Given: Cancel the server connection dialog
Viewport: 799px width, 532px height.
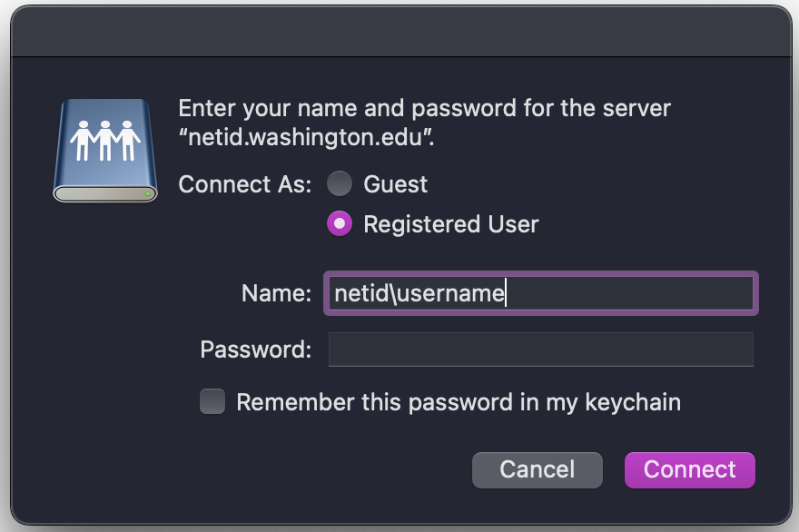Looking at the screenshot, I should (x=538, y=470).
